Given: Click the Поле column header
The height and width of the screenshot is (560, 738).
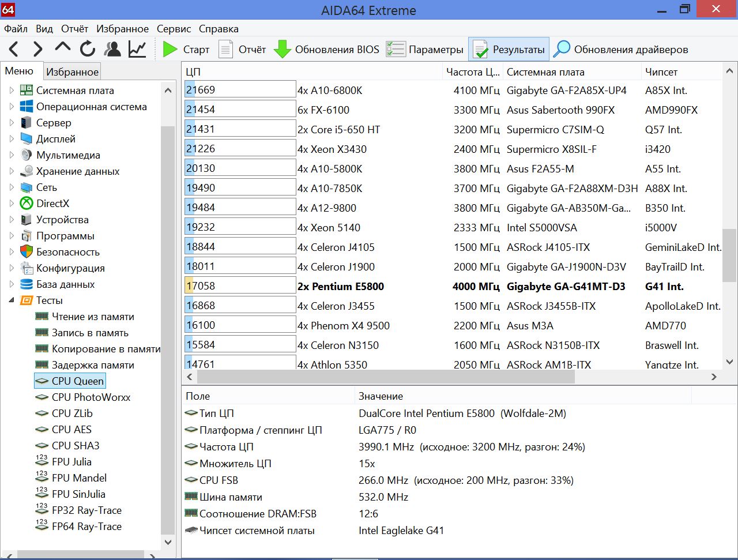Looking at the screenshot, I should click(269, 396).
